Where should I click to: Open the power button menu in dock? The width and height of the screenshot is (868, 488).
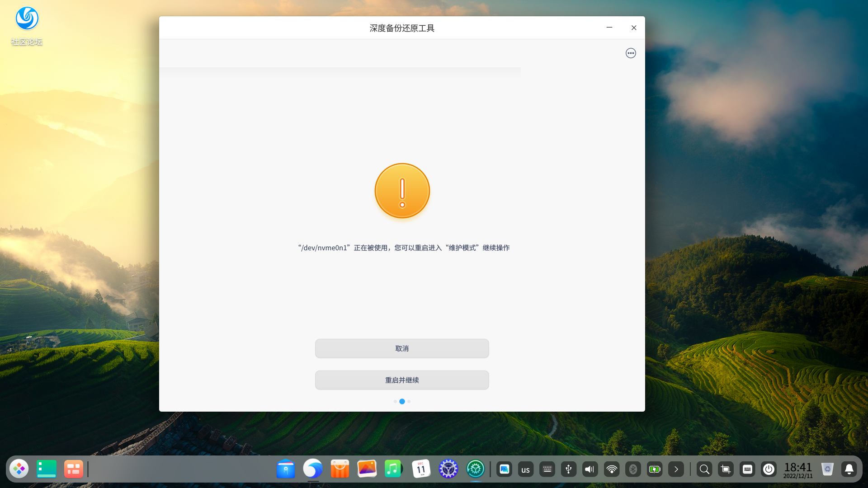[x=769, y=469]
